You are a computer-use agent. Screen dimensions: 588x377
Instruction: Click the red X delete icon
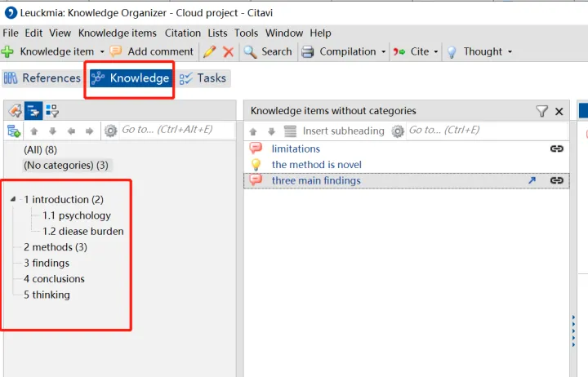point(229,51)
